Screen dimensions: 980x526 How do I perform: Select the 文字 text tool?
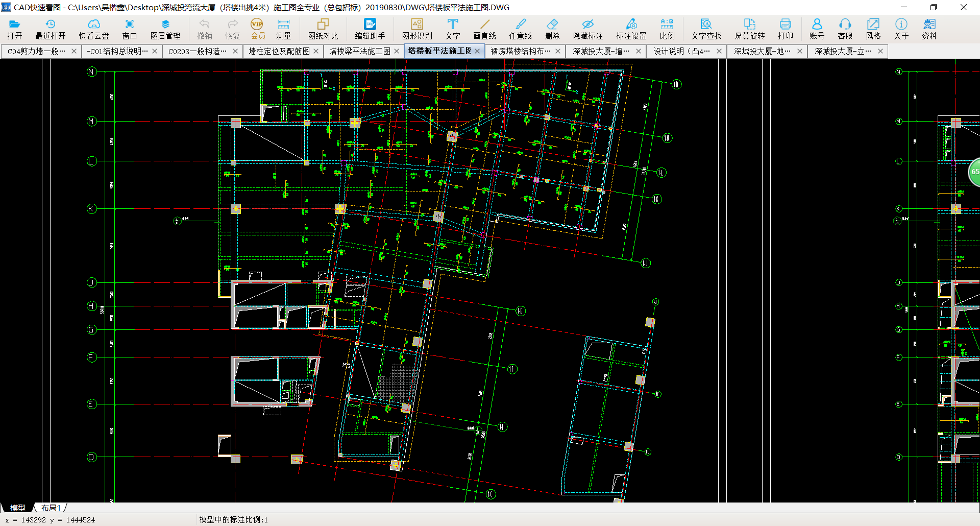pyautogui.click(x=453, y=29)
